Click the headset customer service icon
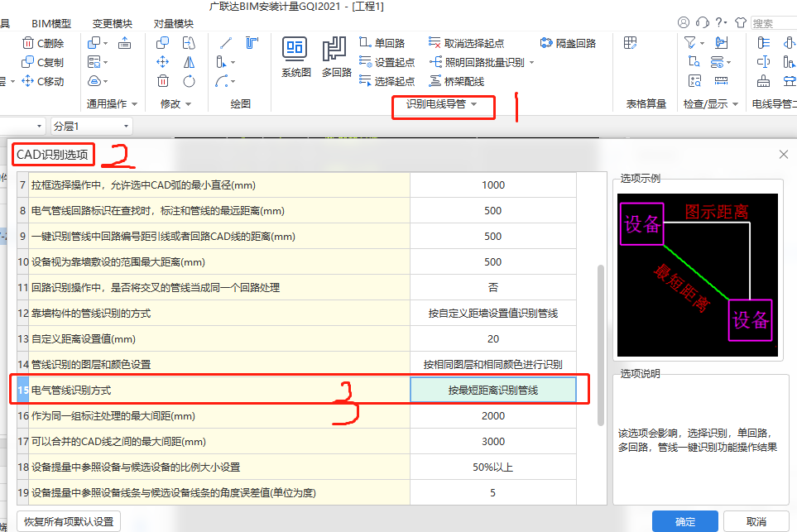Viewport: 797px width, 532px height. pyautogui.click(x=703, y=22)
